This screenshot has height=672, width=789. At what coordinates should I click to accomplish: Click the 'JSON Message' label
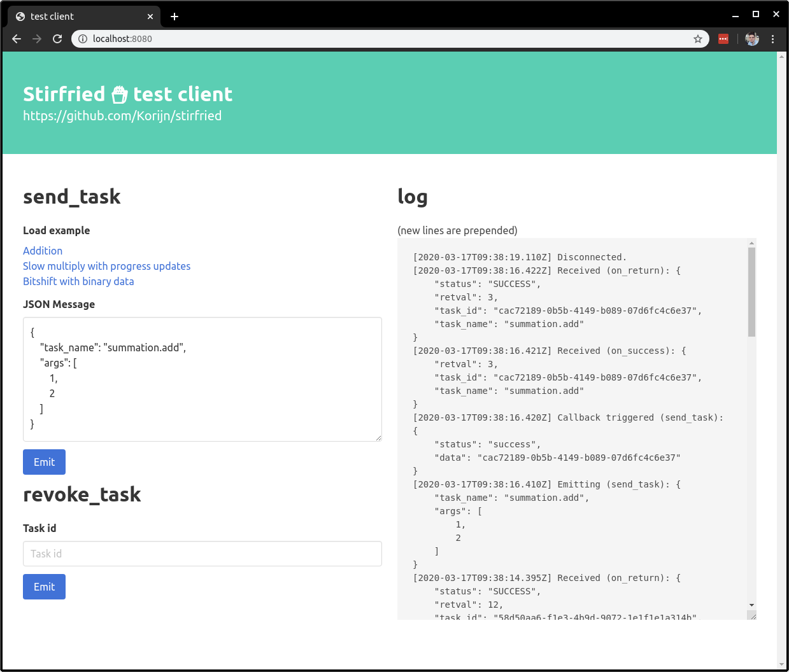coord(59,304)
